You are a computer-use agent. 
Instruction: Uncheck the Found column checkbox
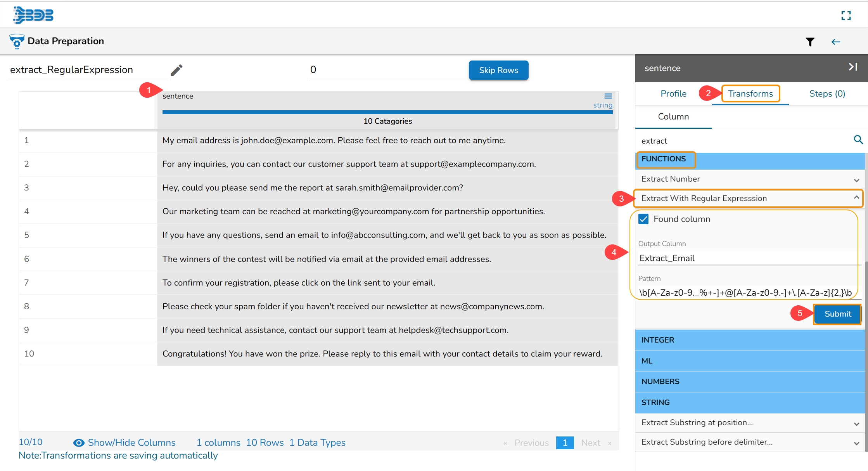(x=643, y=219)
